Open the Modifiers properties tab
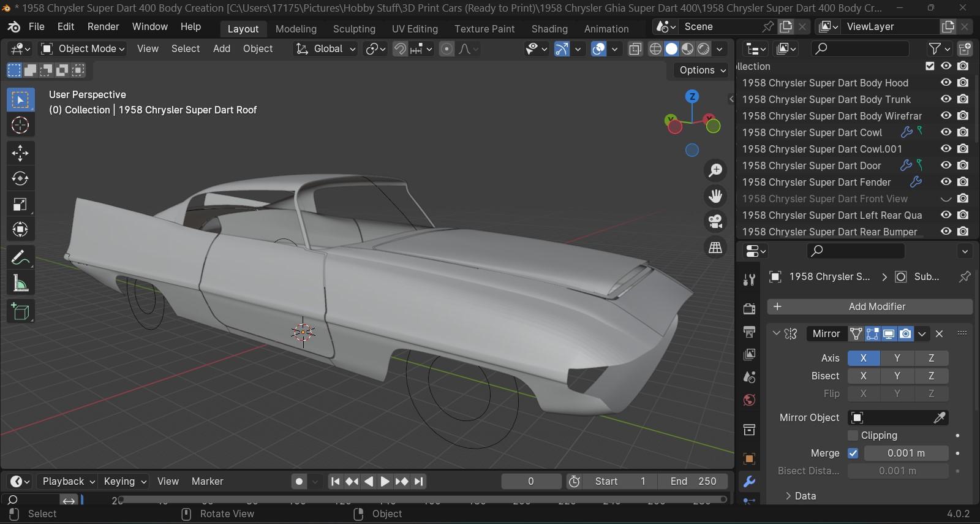The height and width of the screenshot is (524, 980). click(749, 481)
